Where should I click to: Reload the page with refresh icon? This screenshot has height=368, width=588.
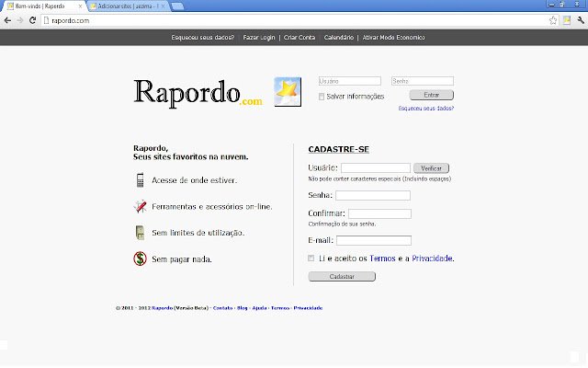pos(33,20)
